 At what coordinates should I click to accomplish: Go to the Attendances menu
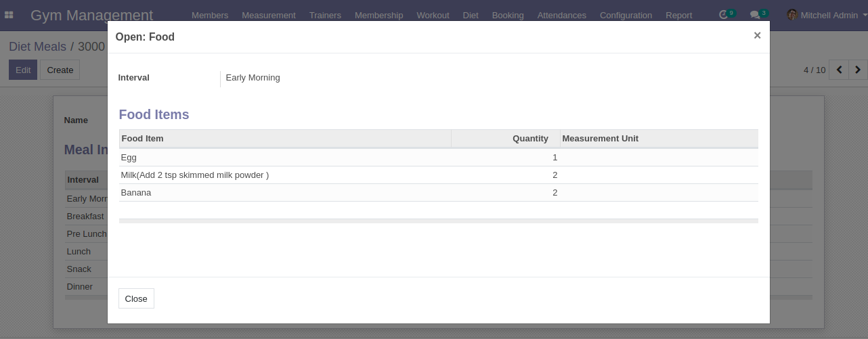pyautogui.click(x=561, y=15)
